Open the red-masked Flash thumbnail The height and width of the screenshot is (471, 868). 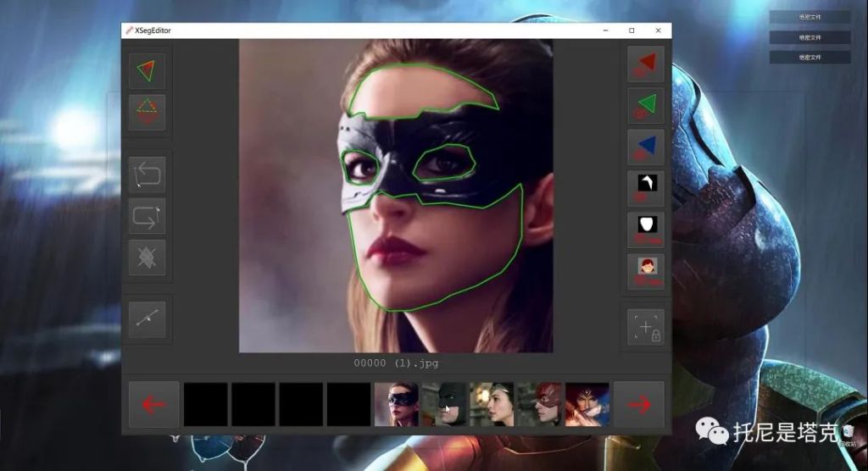point(539,405)
